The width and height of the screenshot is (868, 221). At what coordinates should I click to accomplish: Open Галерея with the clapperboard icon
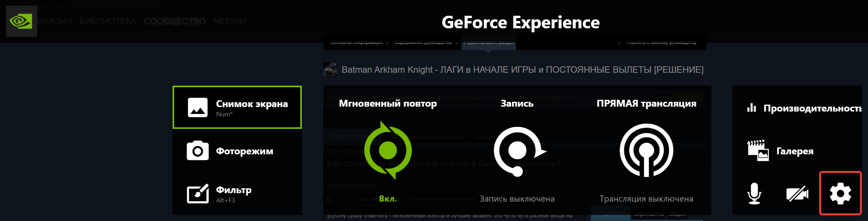pyautogui.click(x=780, y=151)
